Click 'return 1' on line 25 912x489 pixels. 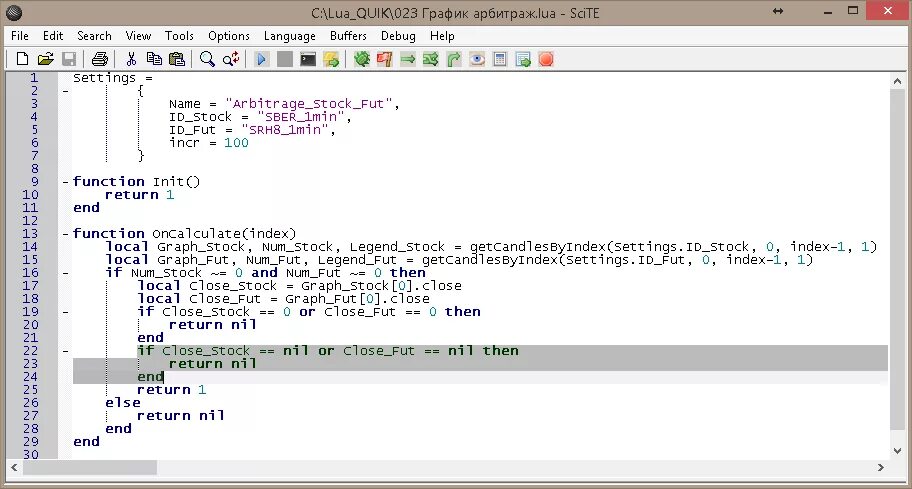coord(172,390)
